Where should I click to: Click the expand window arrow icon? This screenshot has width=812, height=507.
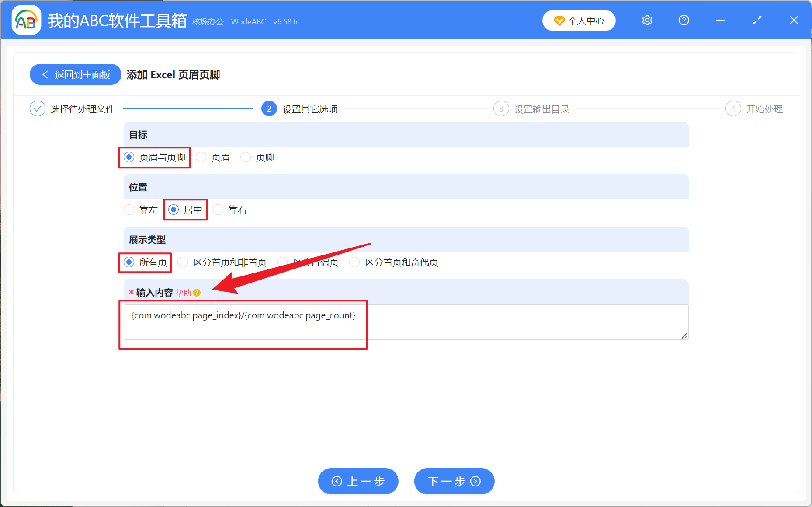click(757, 20)
